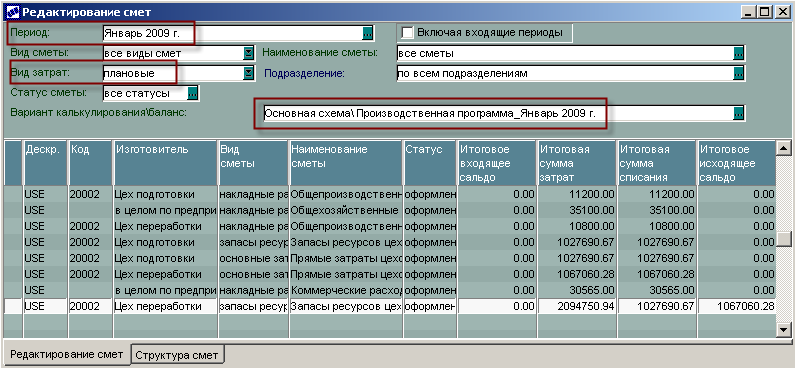Sort by the Статус column header

(430, 163)
